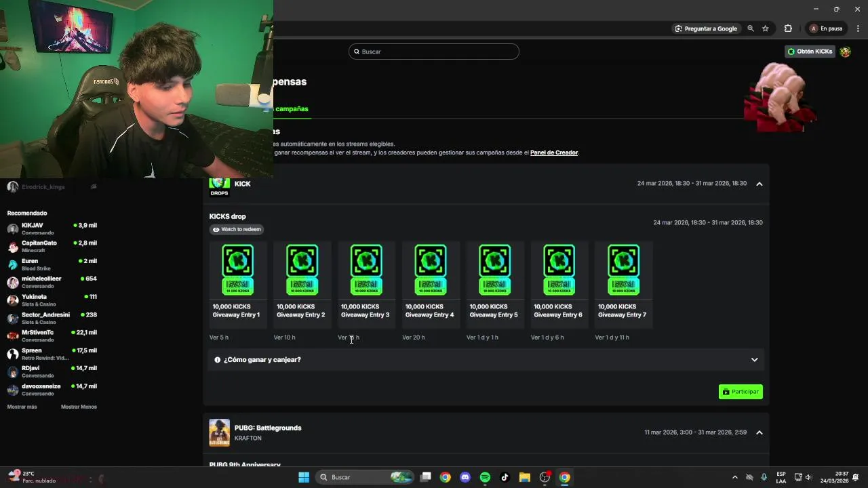The height and width of the screenshot is (488, 868).
Task: Open Spotify from the taskbar
Action: [485, 477]
